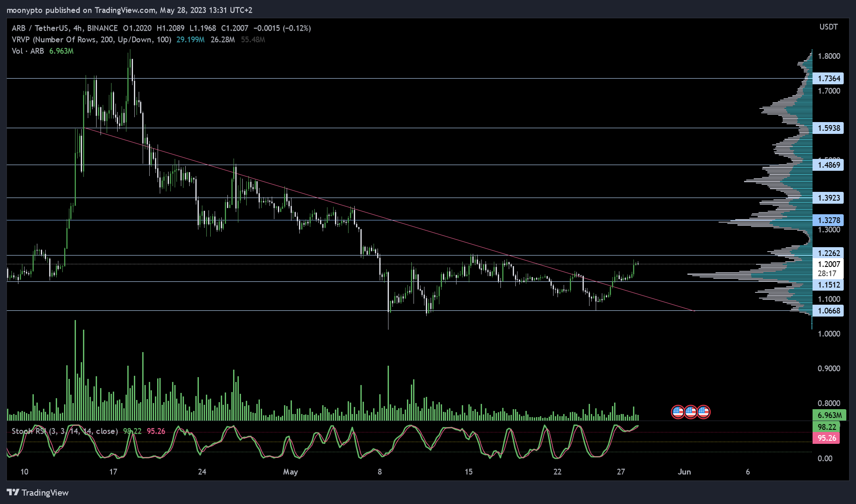The image size is (856, 504).
Task: Click the '15' date on the time axis
Action: [469, 472]
